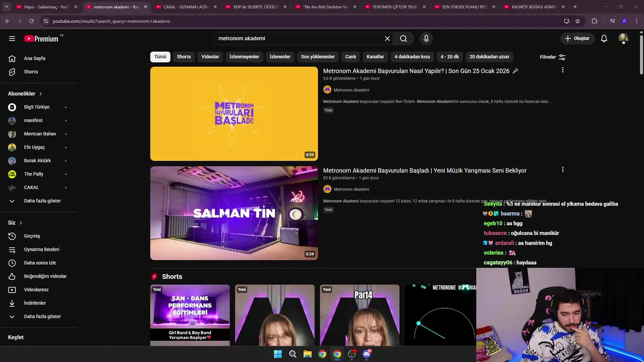Viewport: 644px width, 362px height.
Task: Open Filtreler search filters
Action: 552,57
